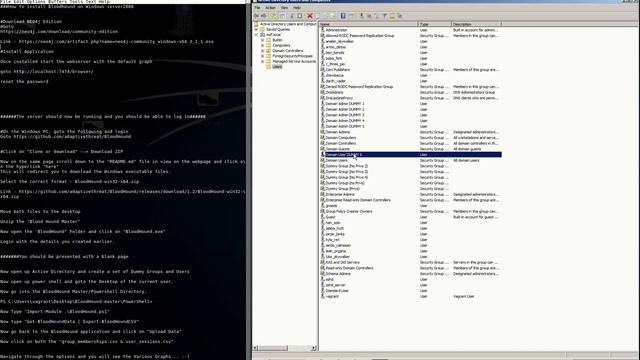This screenshot has width=640, height=360.
Task: Click the Paste clipboard toolbar icon
Action: [x=300, y=16]
